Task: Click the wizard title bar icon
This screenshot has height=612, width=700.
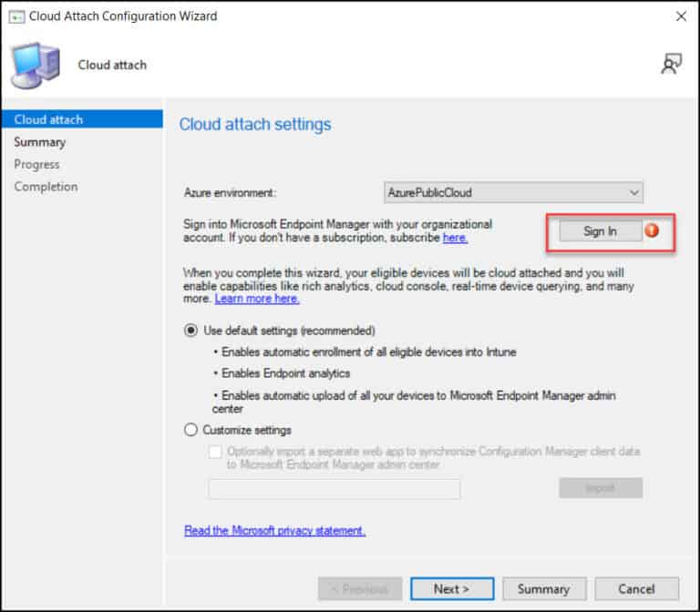Action: click(x=16, y=17)
